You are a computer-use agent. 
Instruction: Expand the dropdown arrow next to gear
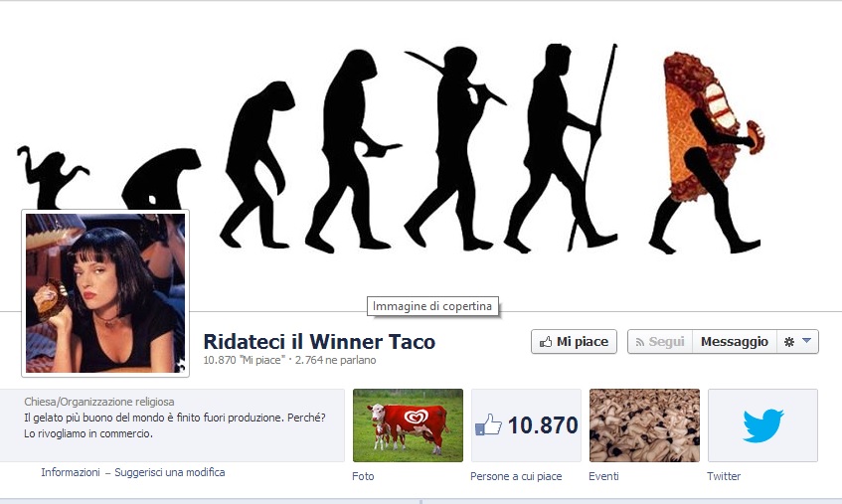point(806,341)
